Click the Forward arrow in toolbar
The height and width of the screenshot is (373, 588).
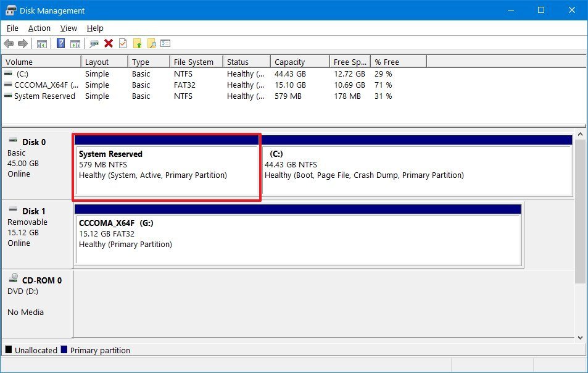pos(23,43)
